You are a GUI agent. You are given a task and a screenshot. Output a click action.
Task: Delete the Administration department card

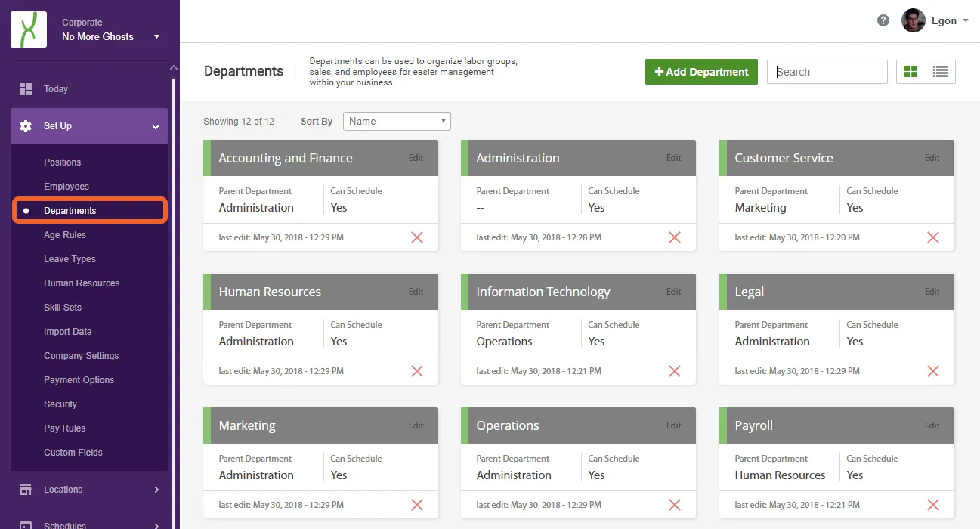675,237
